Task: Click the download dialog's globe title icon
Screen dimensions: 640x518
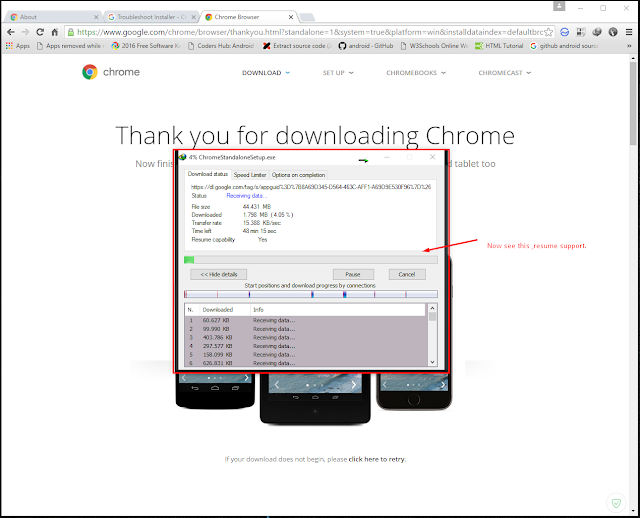Action: point(182,157)
